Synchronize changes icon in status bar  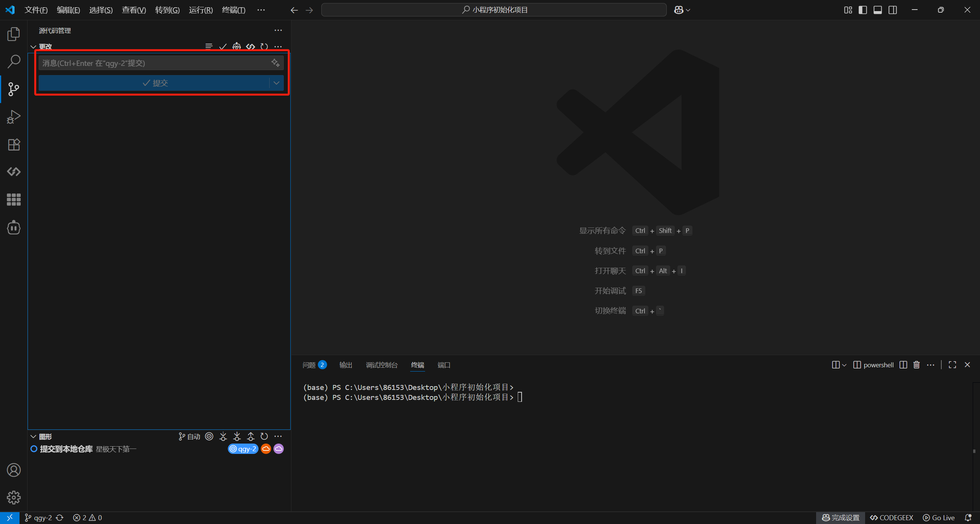(x=60, y=517)
